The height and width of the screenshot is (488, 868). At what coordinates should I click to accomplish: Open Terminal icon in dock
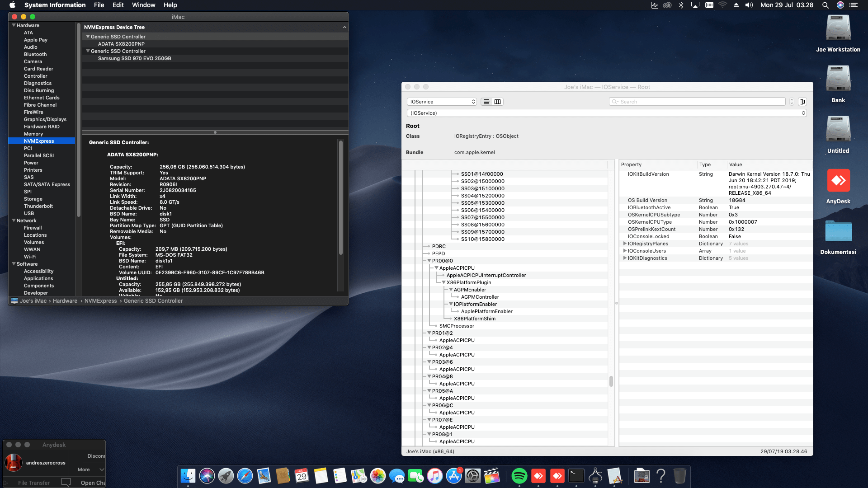tap(576, 476)
